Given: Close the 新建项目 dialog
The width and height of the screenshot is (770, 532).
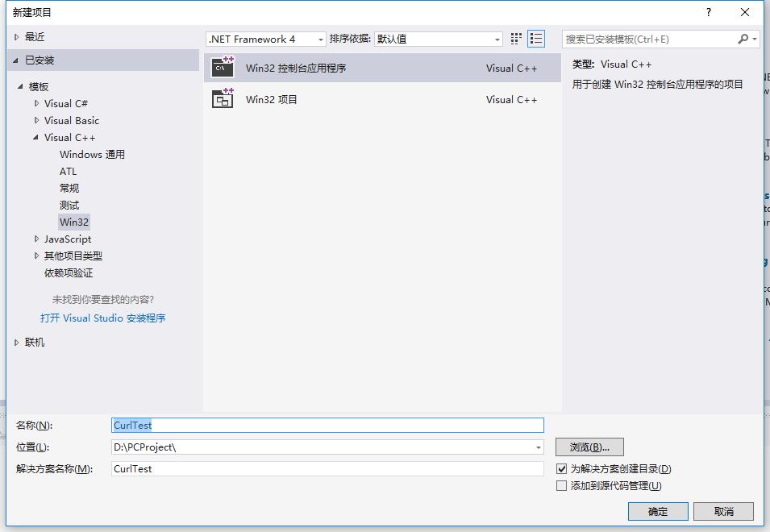Looking at the screenshot, I should 744,12.
